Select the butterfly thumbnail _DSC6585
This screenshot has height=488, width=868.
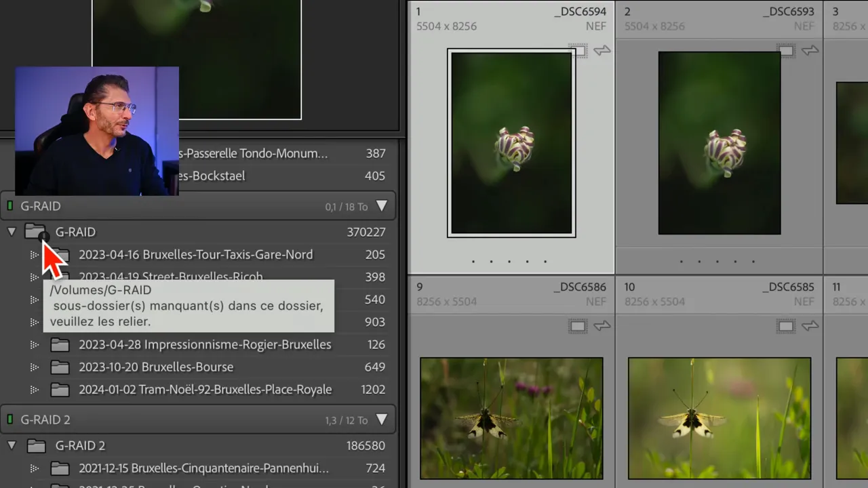coord(719,418)
